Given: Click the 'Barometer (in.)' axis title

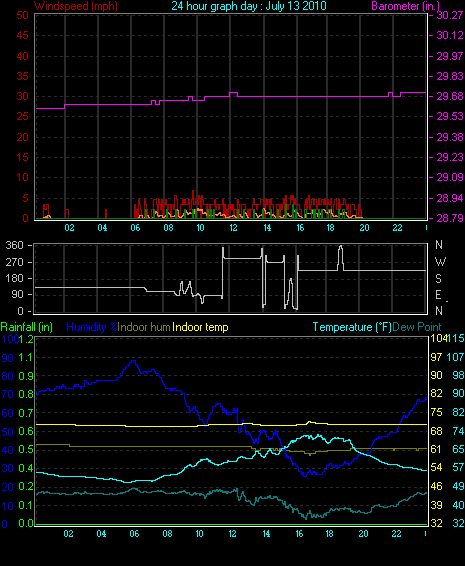Looking at the screenshot, I should point(405,6).
